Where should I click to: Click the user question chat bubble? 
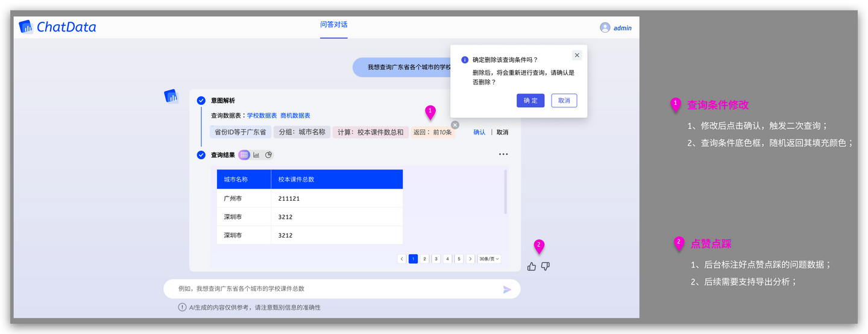[402, 67]
